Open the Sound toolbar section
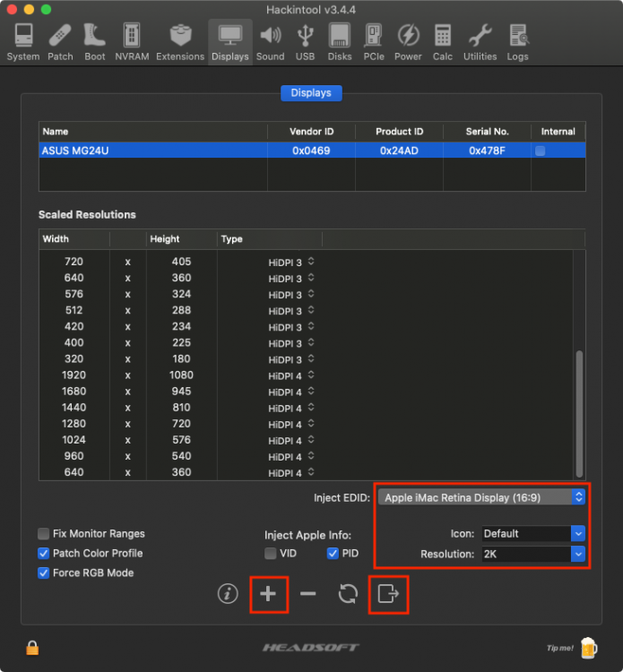 (x=271, y=42)
